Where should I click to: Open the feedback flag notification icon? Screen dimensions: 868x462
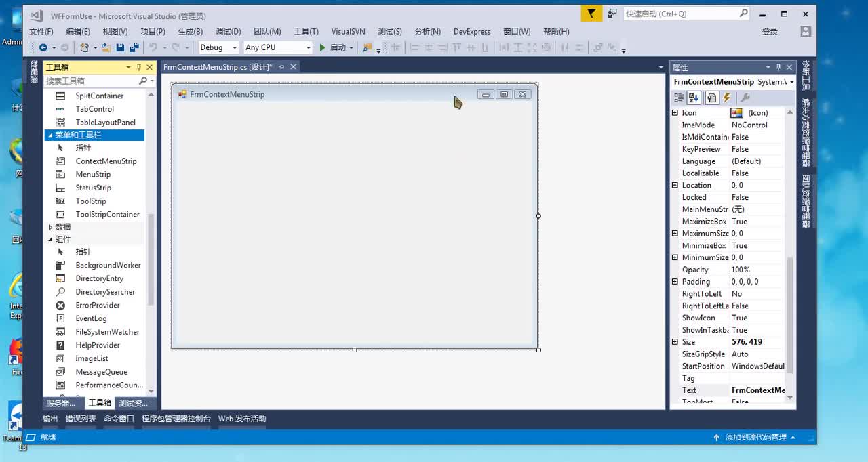click(591, 14)
